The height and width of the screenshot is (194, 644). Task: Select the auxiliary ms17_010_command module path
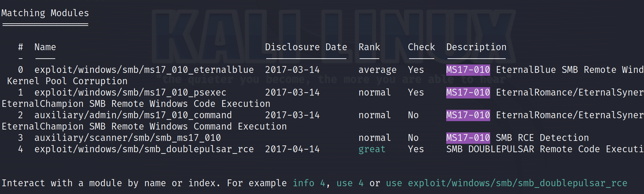pyautogui.click(x=133, y=115)
